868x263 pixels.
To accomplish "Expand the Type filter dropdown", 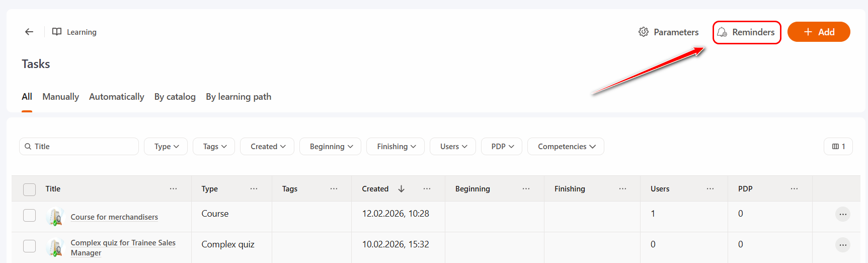I will [166, 147].
